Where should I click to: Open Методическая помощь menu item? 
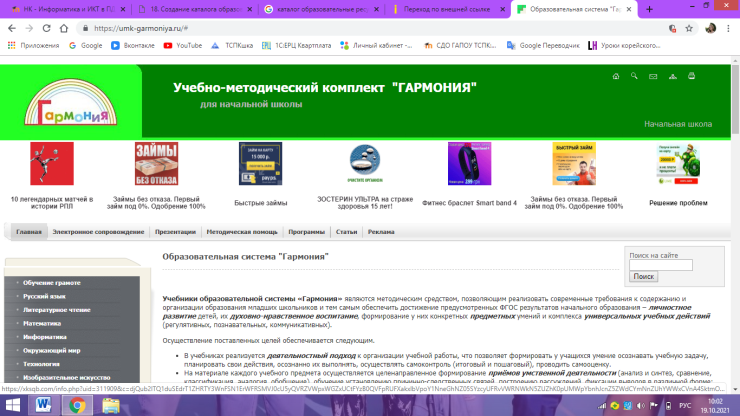(242, 232)
